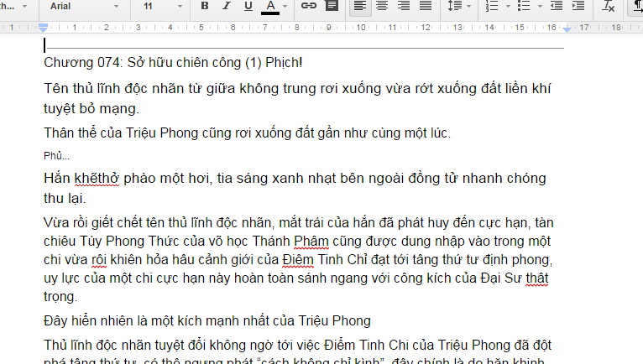Toggle italic formatting
This screenshot has height=364, width=643.
227,7
